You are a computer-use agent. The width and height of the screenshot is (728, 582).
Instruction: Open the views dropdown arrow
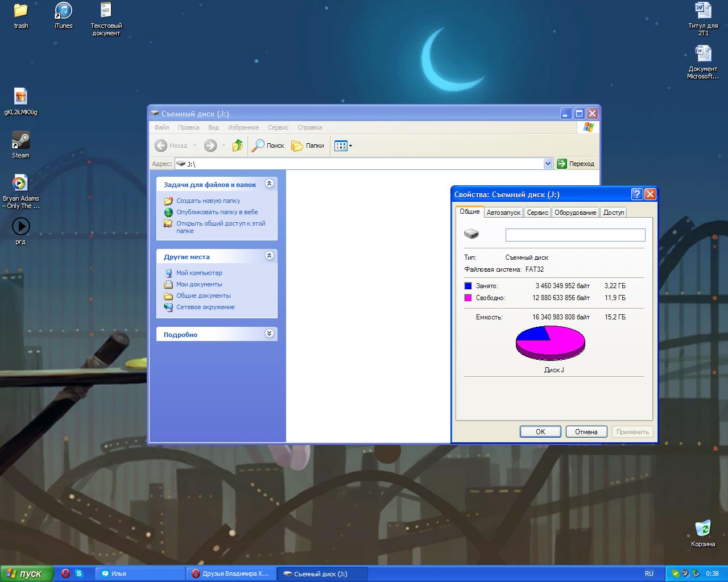pos(350,145)
